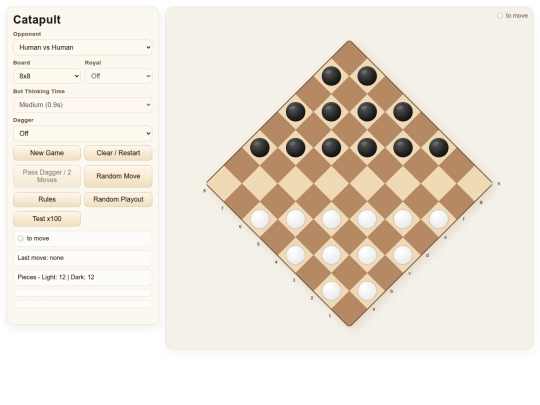540x405 pixels.
Task: Open the Bot Thinking Time dropdown
Action: (x=83, y=105)
